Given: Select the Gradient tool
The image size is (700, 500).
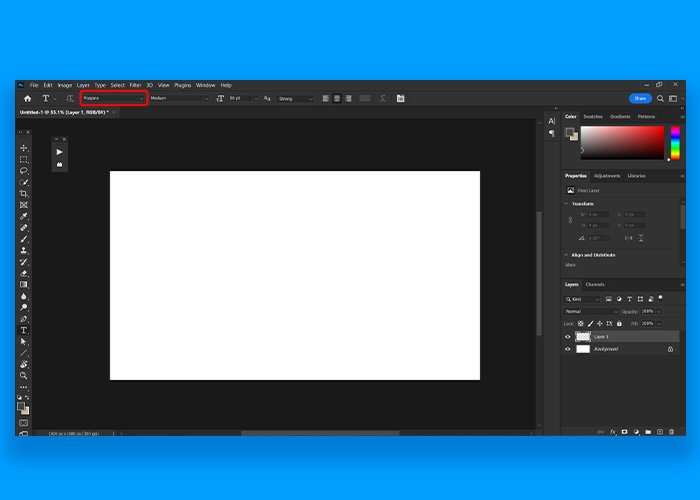Looking at the screenshot, I should (x=24, y=285).
